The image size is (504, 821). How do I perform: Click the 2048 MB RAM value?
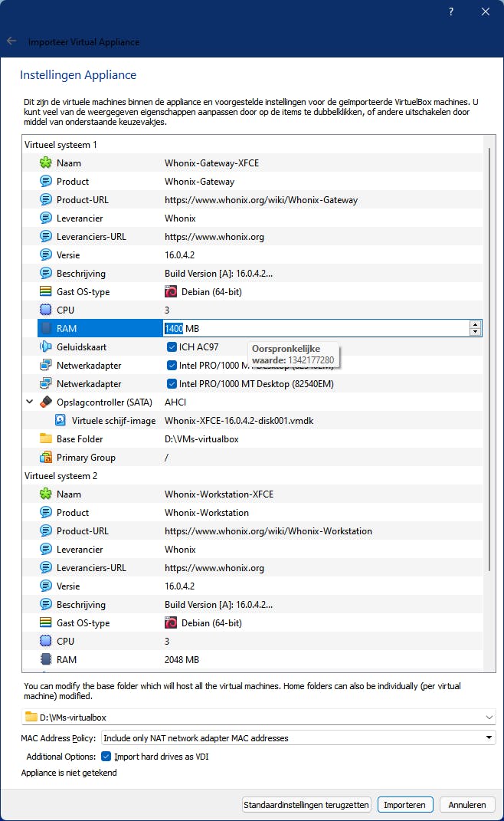182,660
